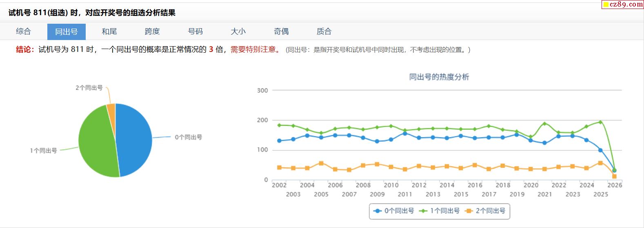
Task: Open the 奇偶 tab
Action: coord(281,31)
